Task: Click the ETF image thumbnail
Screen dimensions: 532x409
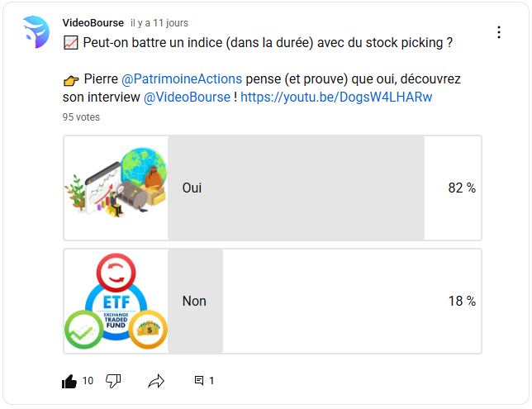Action: 116,302
